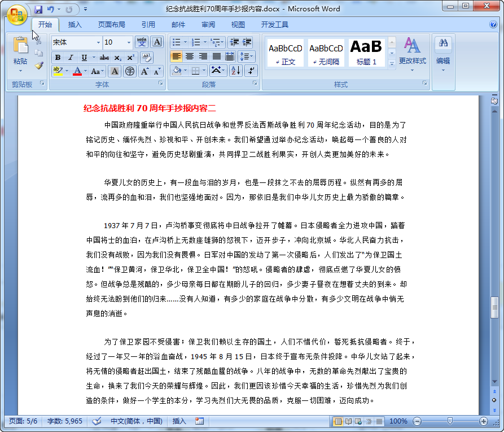This screenshot has width=504, height=432.
Task: Click the clear formatting icon
Action: tap(147, 57)
